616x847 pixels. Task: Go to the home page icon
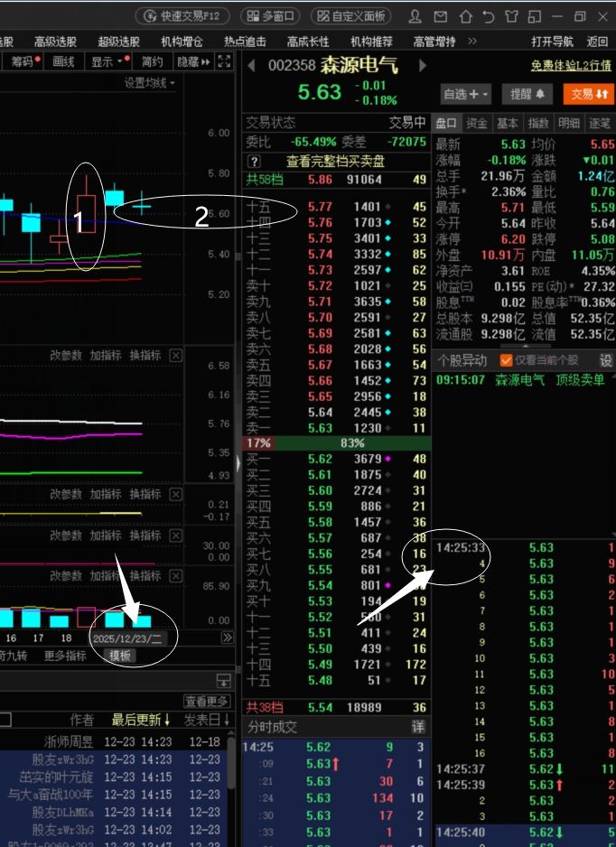tap(465, 17)
